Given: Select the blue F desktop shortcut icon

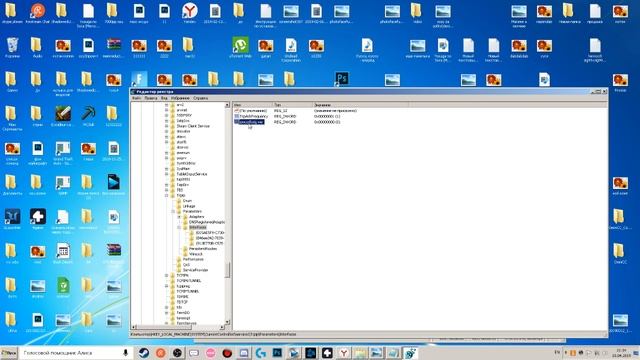Looking at the screenshot, I should [x=139, y=79].
